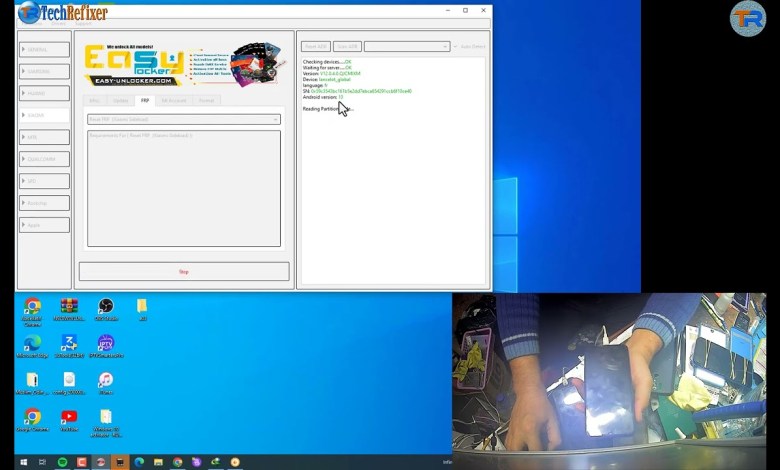Viewport: 780px width, 470px height.
Task: Click the Scan ADB button
Action: coord(347,46)
